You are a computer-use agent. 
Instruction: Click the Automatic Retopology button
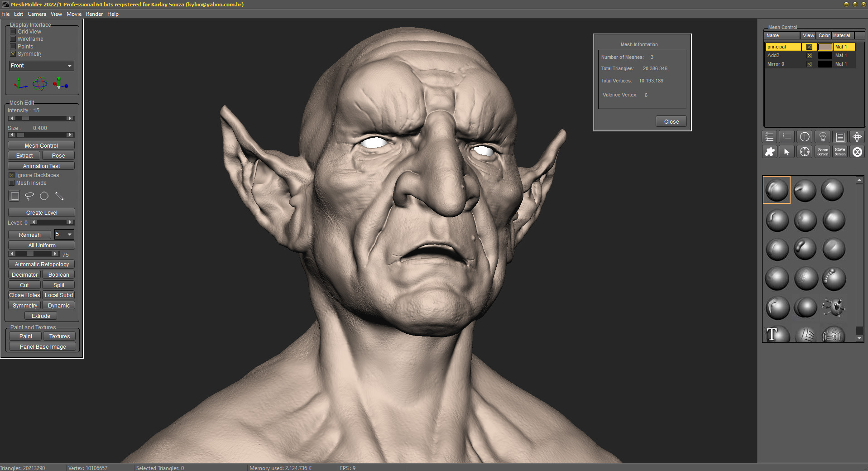coord(42,264)
